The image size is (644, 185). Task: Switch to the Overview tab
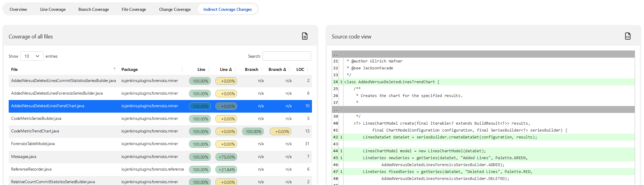[x=18, y=9]
